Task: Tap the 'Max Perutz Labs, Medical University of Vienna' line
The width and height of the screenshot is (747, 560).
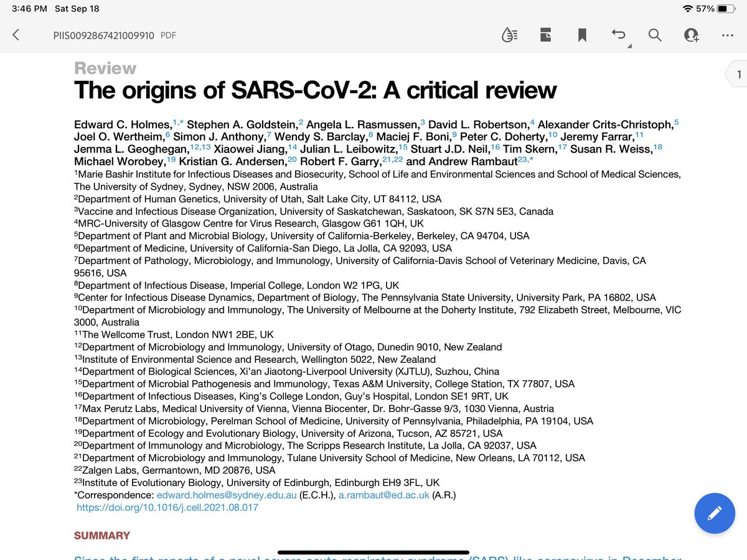Action: tap(314, 409)
